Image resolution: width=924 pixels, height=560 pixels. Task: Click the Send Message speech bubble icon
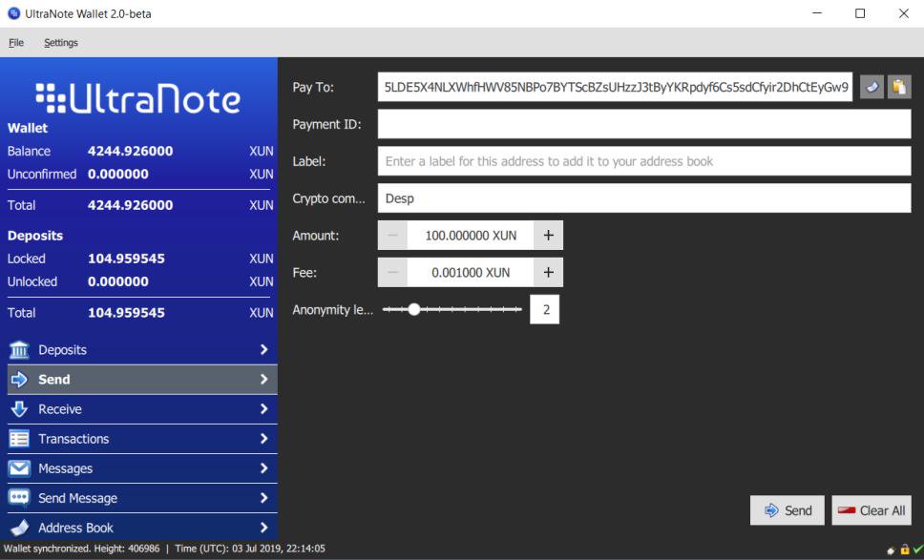pos(19,498)
